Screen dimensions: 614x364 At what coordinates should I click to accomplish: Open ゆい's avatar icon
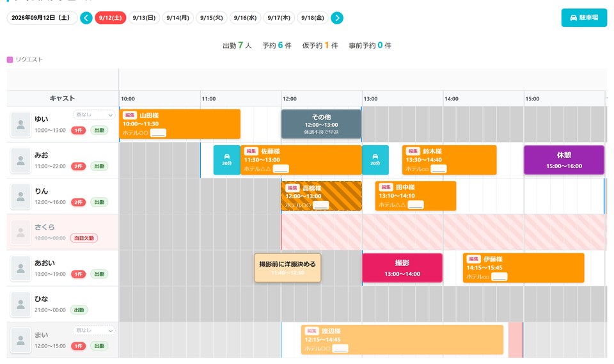pos(20,125)
